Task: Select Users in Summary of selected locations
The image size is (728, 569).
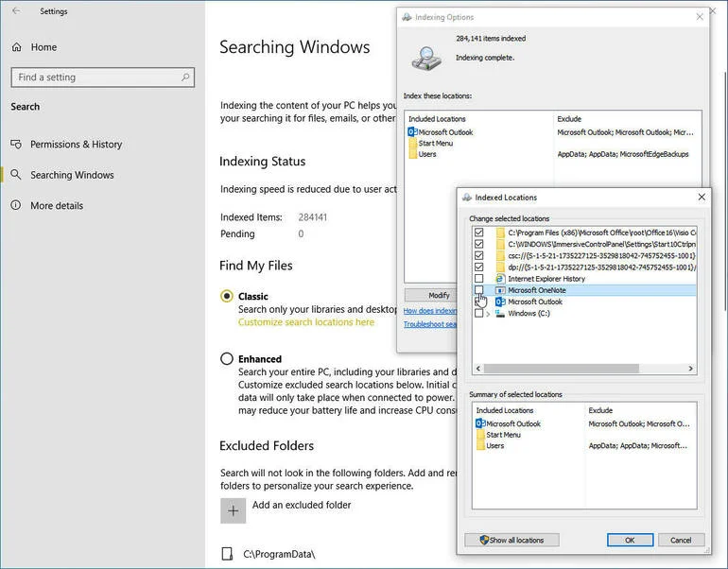Action: 494,445
